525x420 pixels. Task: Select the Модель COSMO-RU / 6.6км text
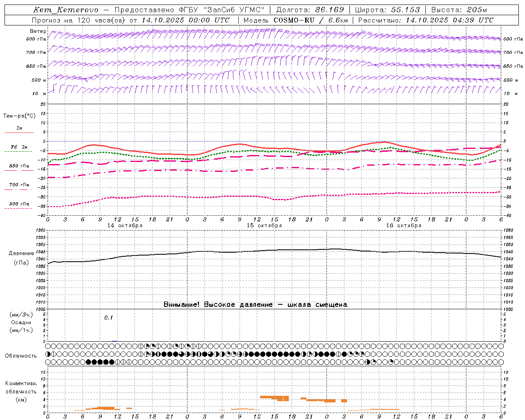pos(296,20)
